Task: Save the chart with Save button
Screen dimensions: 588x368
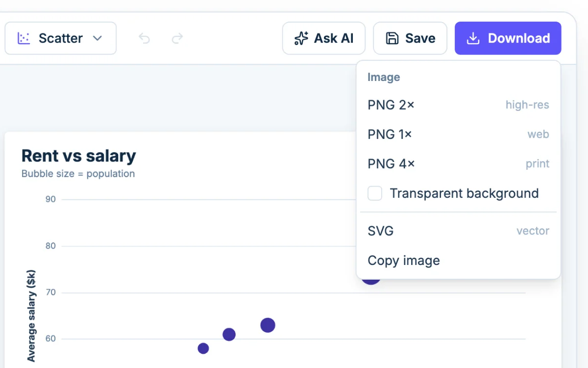Action: tap(410, 38)
